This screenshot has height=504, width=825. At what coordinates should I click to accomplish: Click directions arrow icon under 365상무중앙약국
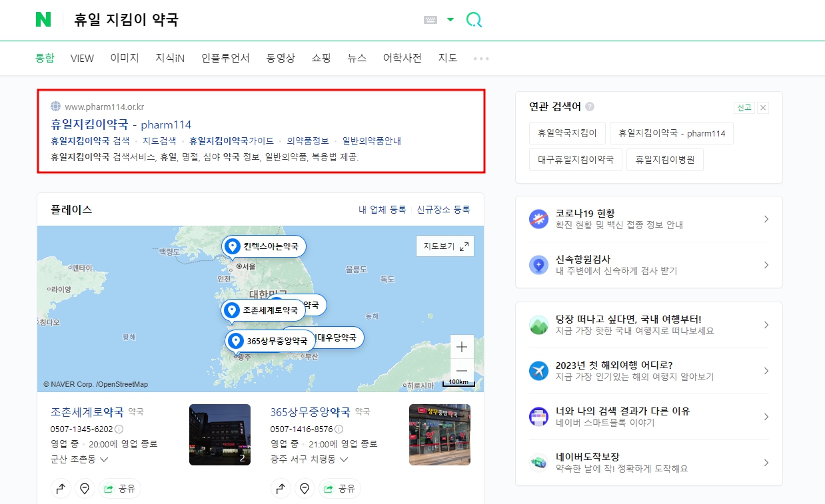pos(281,489)
